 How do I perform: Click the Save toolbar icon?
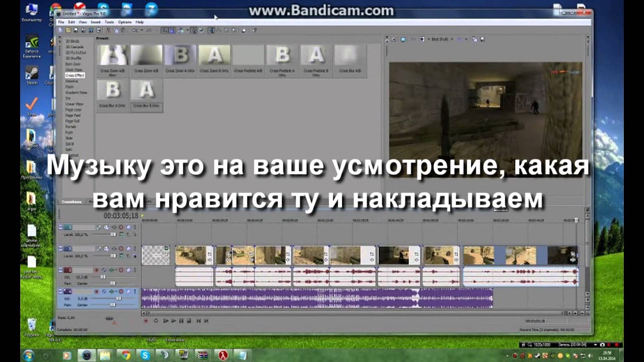click(x=75, y=30)
